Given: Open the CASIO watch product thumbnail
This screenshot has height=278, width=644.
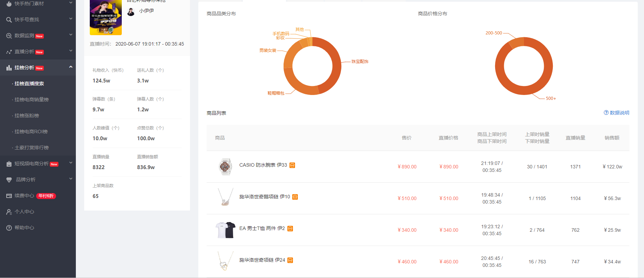Looking at the screenshot, I should pyautogui.click(x=225, y=167).
